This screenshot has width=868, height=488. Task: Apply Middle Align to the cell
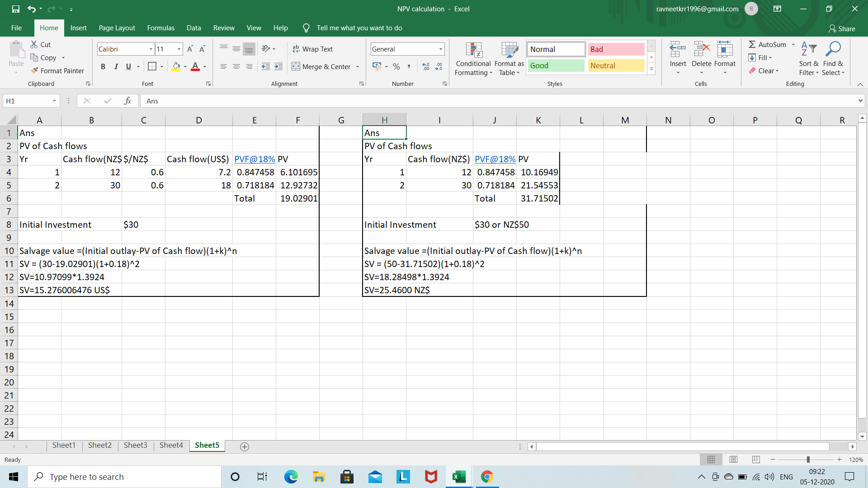coord(236,49)
